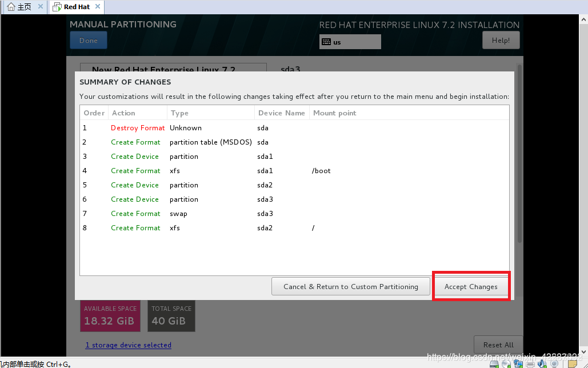The height and width of the screenshot is (368, 588).
Task: Click the VM icon on Red Hat tab
Action: point(57,7)
